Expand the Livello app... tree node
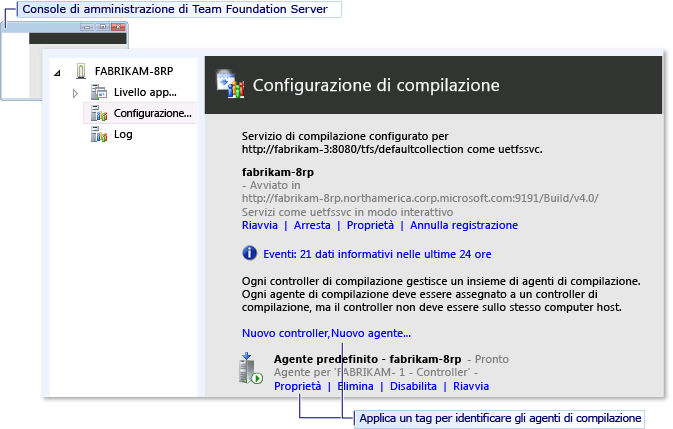Image resolution: width=673 pixels, height=429 pixels. (x=75, y=93)
